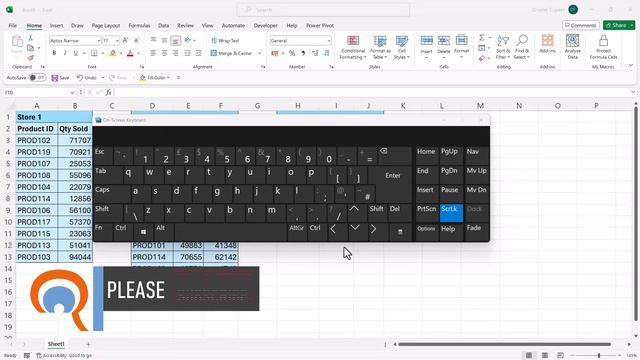Expand the Undo history dropdown
The height and width of the screenshot is (360, 640).
(x=102, y=78)
